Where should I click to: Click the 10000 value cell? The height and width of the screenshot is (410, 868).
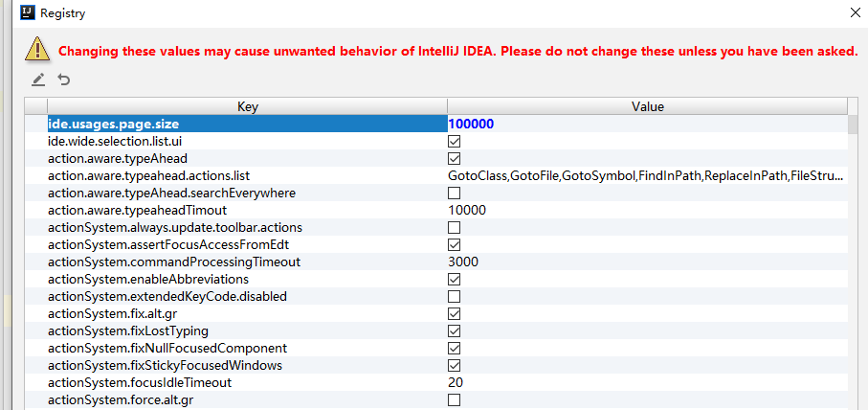[x=647, y=210]
